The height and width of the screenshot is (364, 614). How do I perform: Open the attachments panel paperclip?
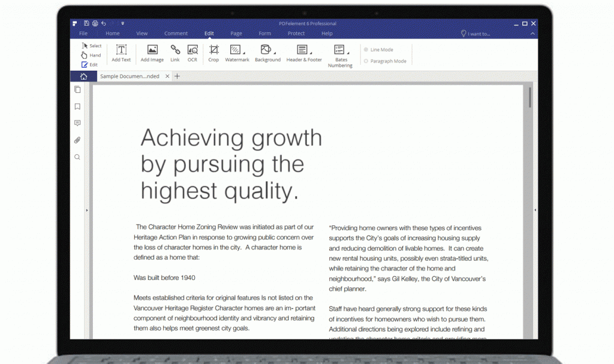77,140
